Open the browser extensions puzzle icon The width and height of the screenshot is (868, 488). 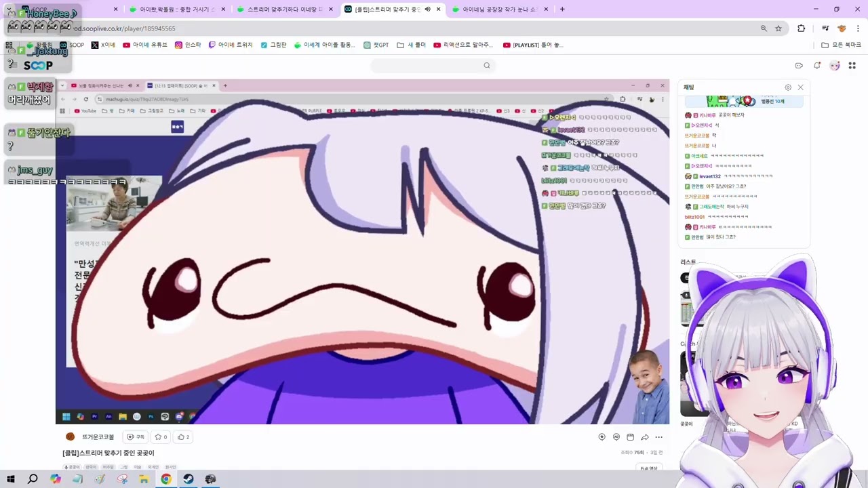point(801,28)
